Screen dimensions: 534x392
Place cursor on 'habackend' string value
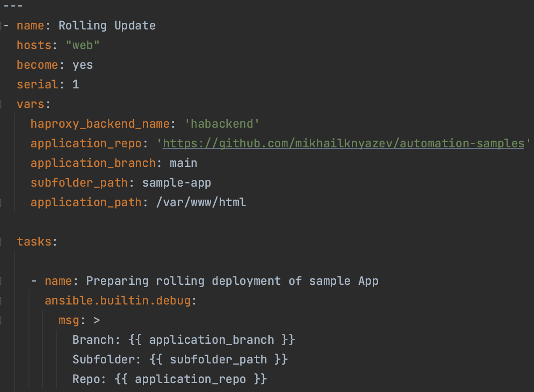tap(222, 124)
